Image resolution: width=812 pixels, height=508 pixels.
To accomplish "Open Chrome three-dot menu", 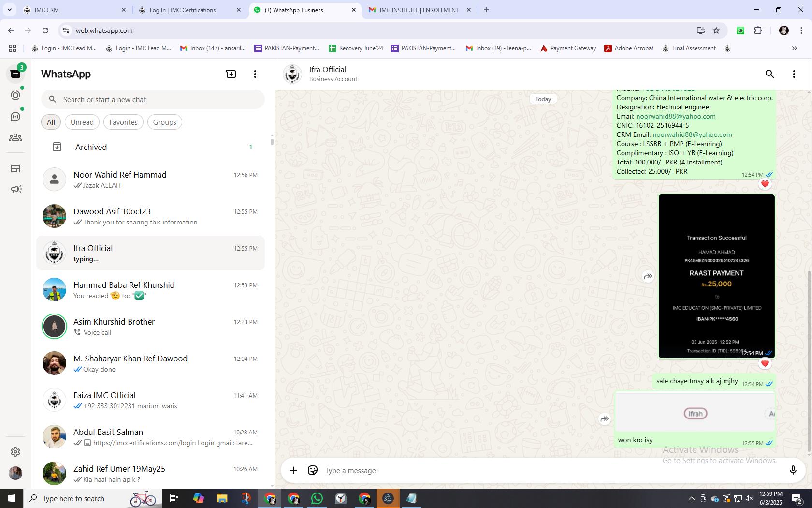I will point(801,30).
